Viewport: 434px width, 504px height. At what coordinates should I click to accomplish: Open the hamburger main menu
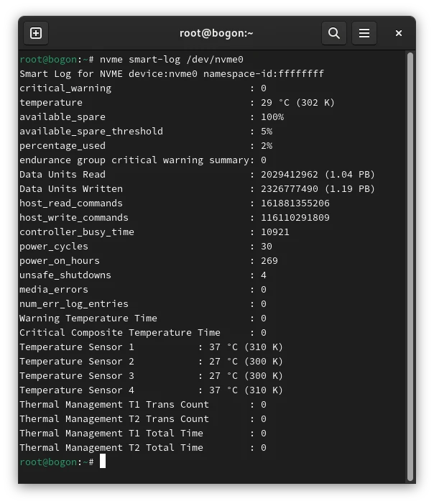click(364, 33)
